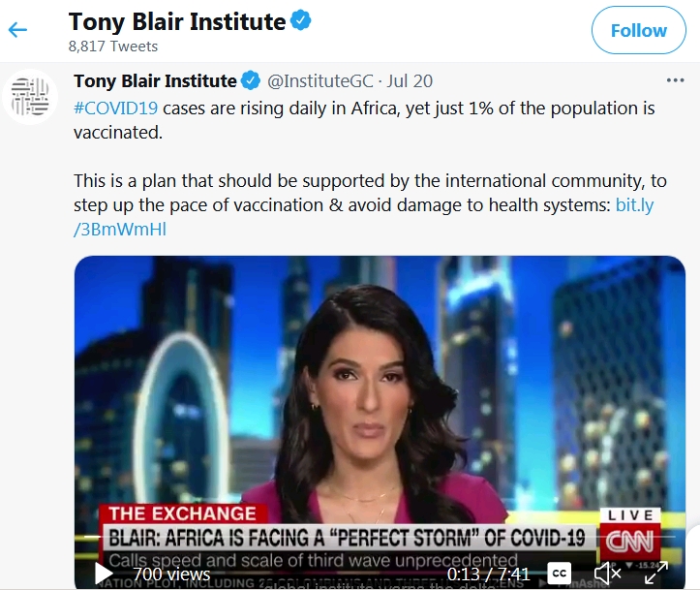Click the verified badge beside the tweet author
Screen dimensions: 700x590
point(251,80)
